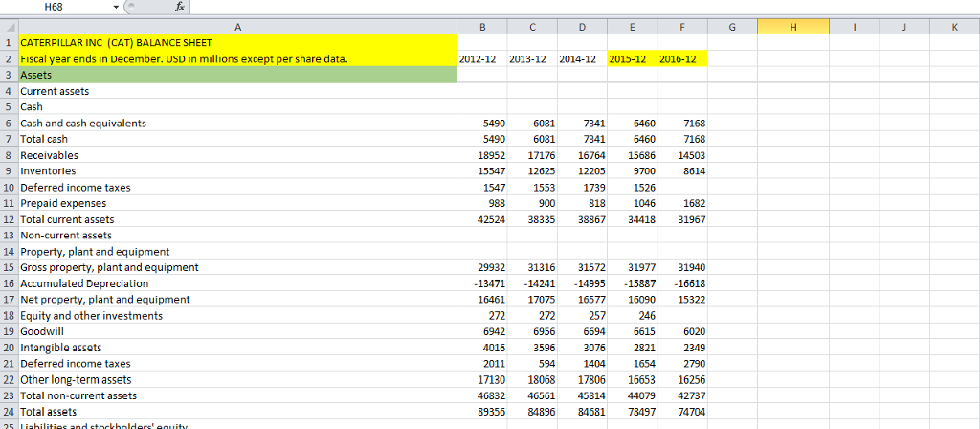
Task: Select column F header
Action: pyautogui.click(x=681, y=27)
